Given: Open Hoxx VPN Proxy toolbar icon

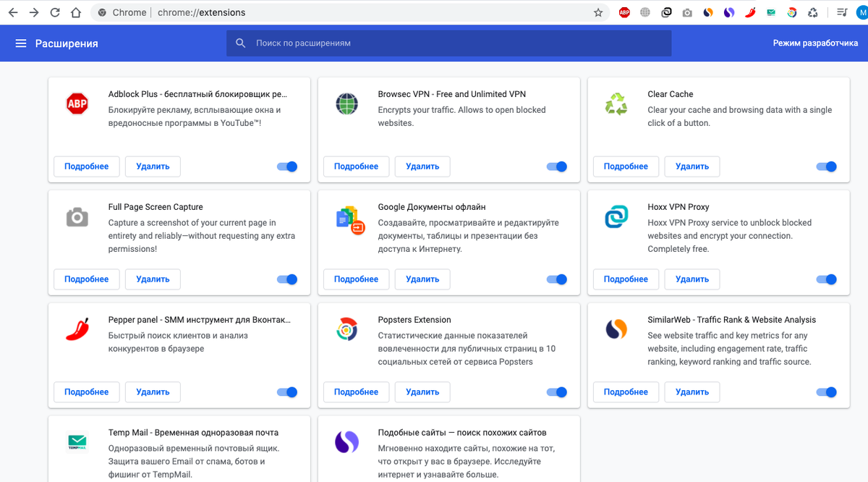Looking at the screenshot, I should [x=666, y=12].
